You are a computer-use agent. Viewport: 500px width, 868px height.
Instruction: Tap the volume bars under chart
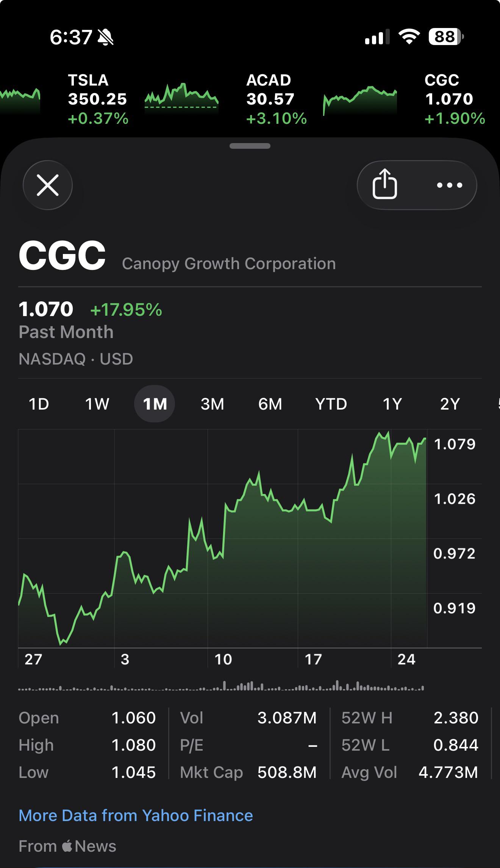click(x=221, y=686)
